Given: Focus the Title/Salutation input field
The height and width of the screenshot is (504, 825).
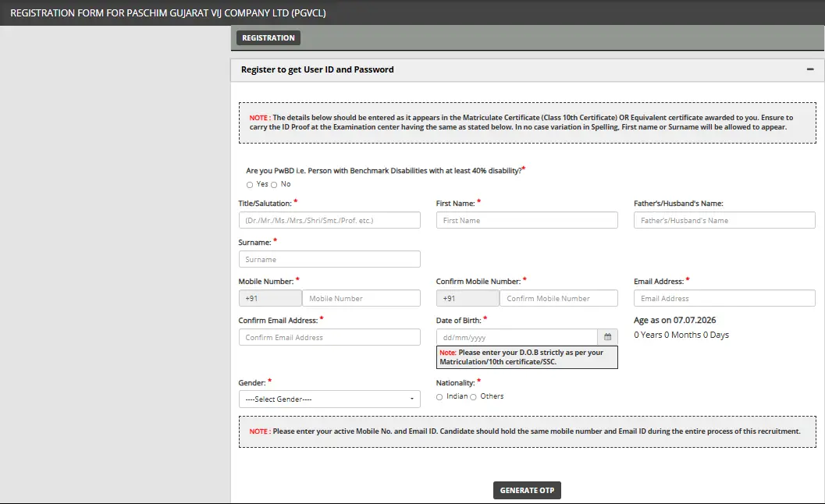Looking at the screenshot, I should click(329, 221).
